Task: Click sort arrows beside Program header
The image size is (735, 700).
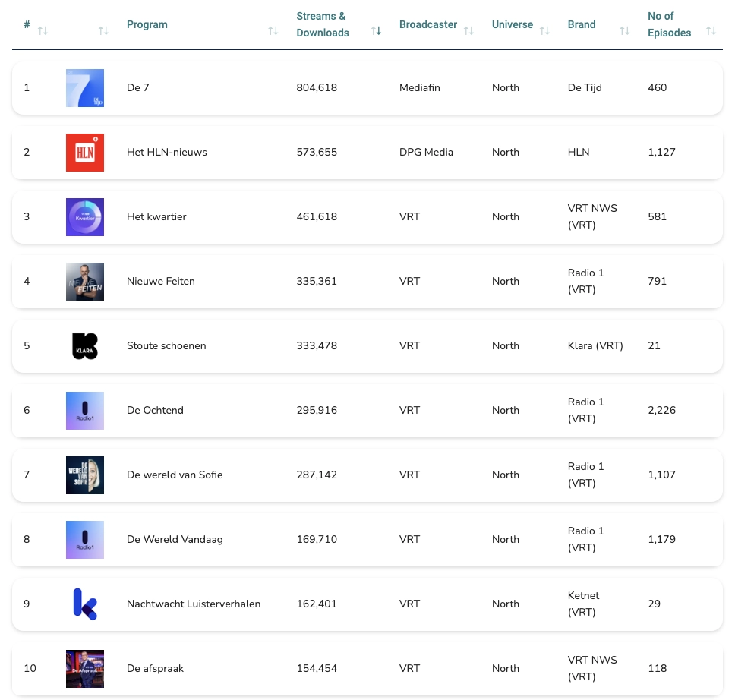Action: pos(273,30)
